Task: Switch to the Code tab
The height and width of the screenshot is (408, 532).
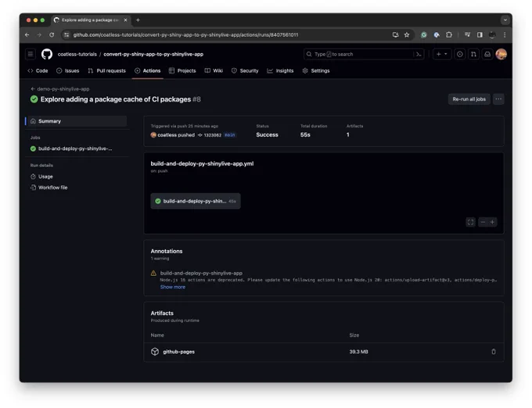Action: click(38, 71)
